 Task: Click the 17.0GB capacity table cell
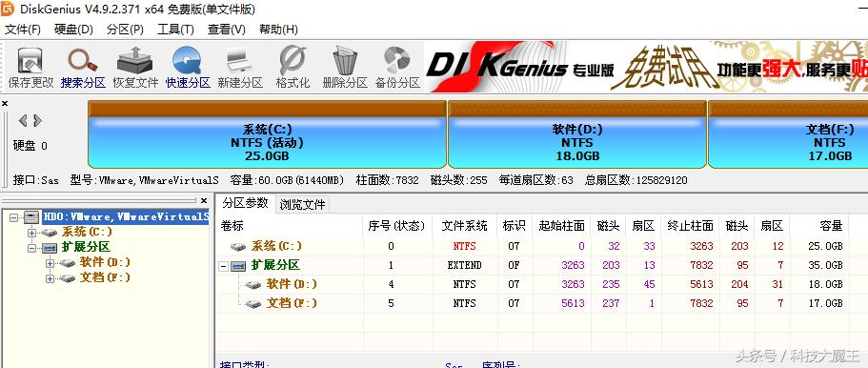[825, 303]
